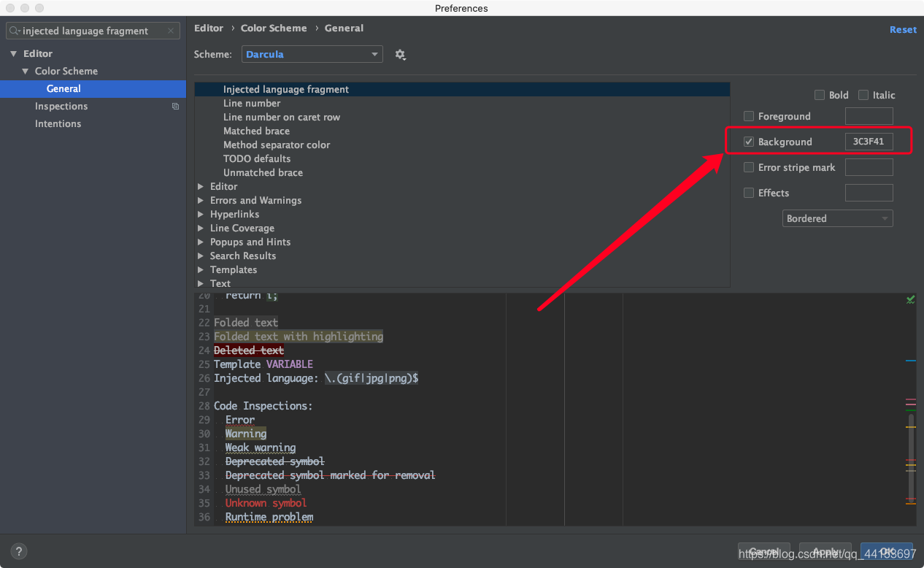Expand the Line Coverage category

201,229
